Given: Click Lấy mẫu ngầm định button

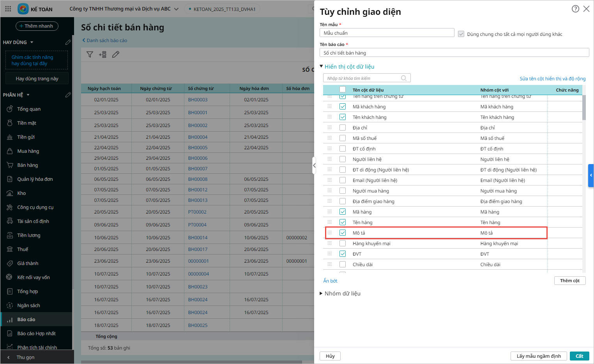Looking at the screenshot, I should point(538,356).
